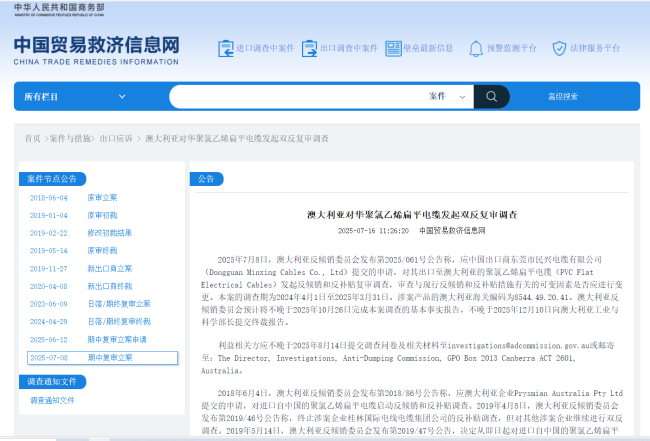Select the 公告 tab header
The height and width of the screenshot is (441, 650).
click(x=206, y=179)
